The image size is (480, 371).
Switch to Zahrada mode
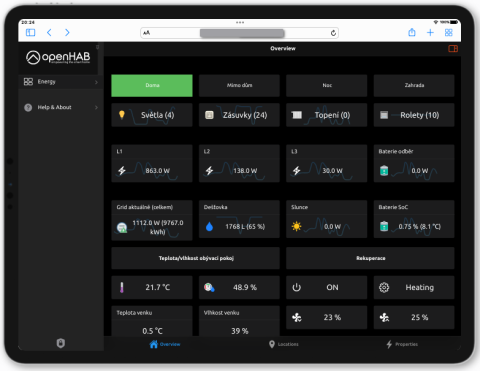coord(414,86)
